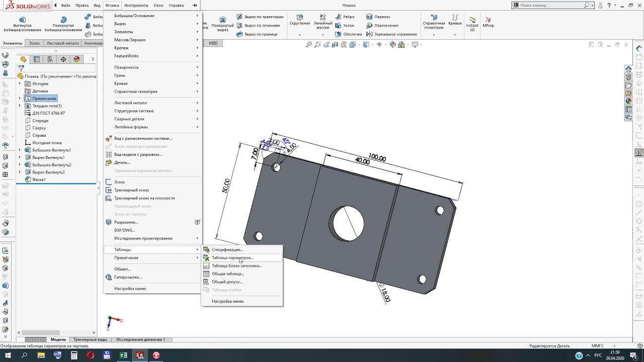Click the Зеркальное отражение tool
Viewport: 644px width, 362px height.
391,34
